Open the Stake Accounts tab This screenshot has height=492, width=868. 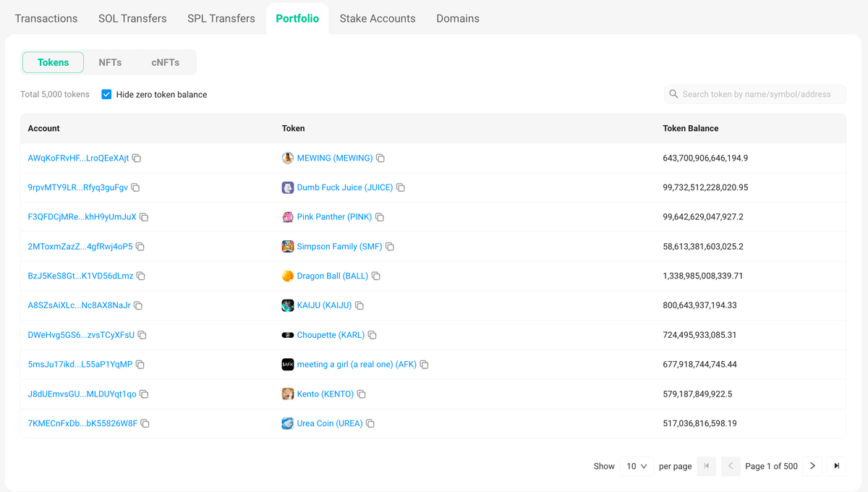378,18
